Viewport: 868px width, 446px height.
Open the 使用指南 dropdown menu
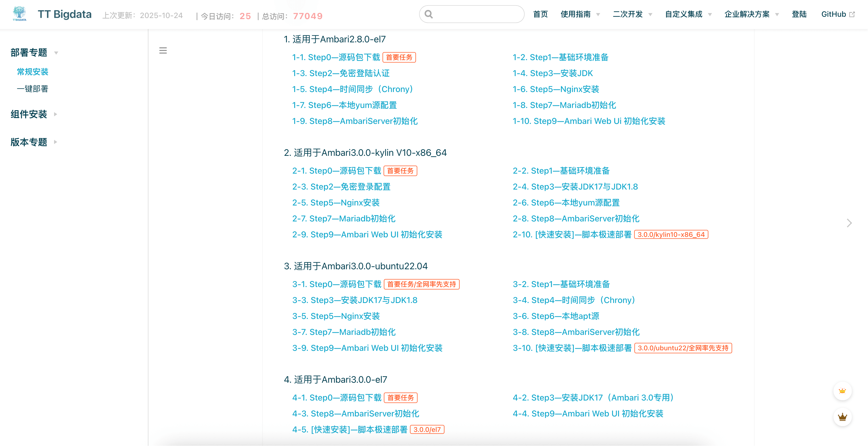click(x=576, y=14)
